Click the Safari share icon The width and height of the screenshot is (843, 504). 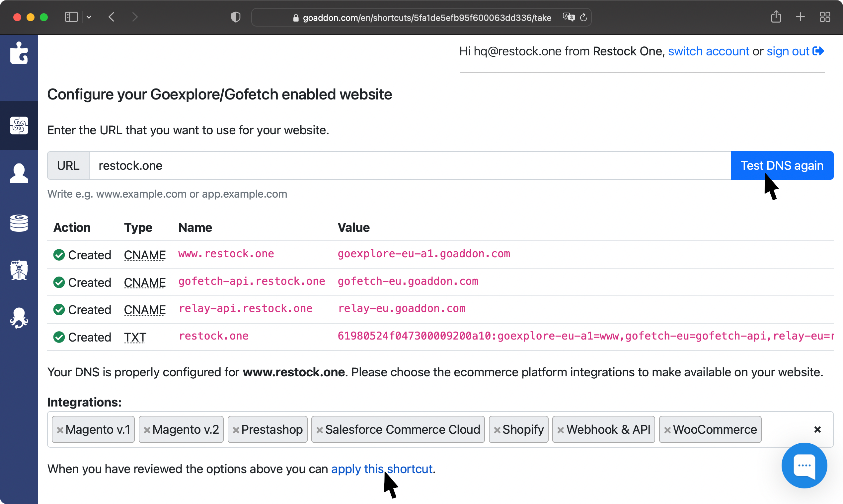click(x=776, y=17)
